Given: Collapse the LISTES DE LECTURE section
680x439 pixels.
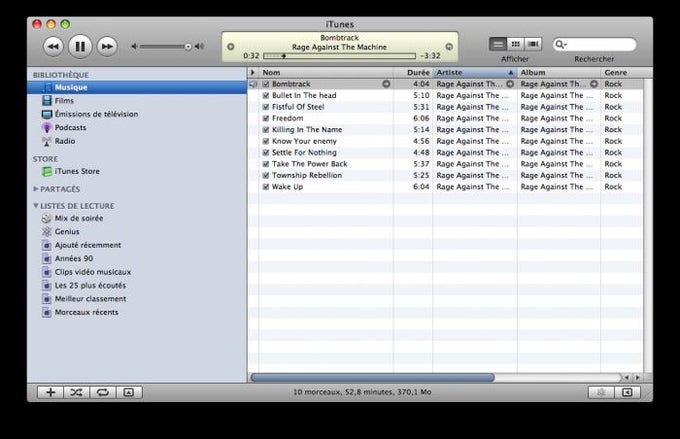Looking at the screenshot, I should [x=36, y=206].
